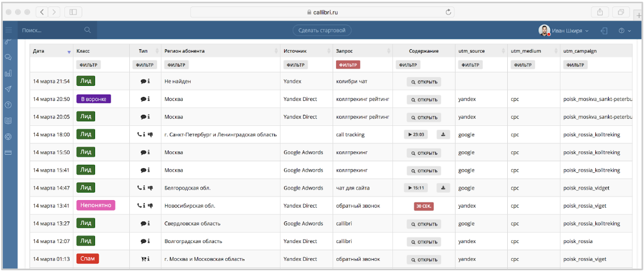Click the paper plane icon in sidebar

[8, 89]
